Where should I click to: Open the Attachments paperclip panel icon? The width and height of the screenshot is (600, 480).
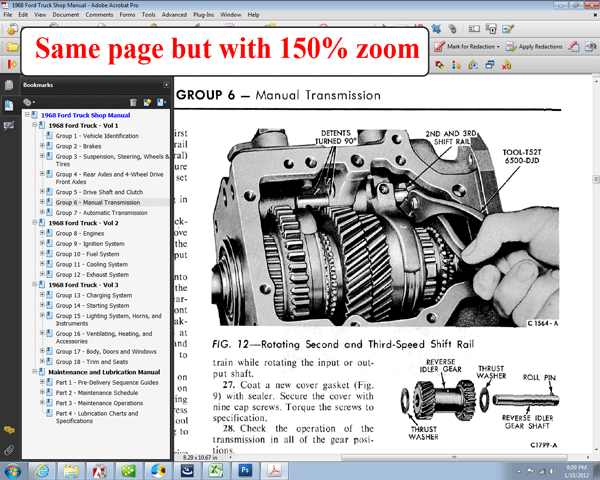tap(9, 450)
